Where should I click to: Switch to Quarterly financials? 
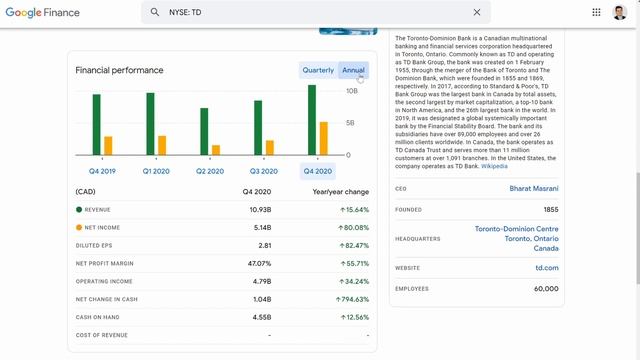[318, 70]
